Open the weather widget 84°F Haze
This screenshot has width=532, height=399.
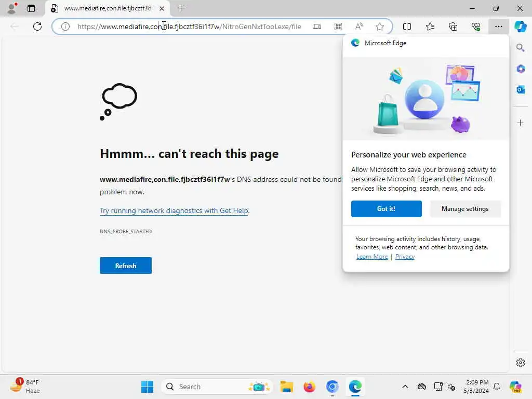click(24, 387)
